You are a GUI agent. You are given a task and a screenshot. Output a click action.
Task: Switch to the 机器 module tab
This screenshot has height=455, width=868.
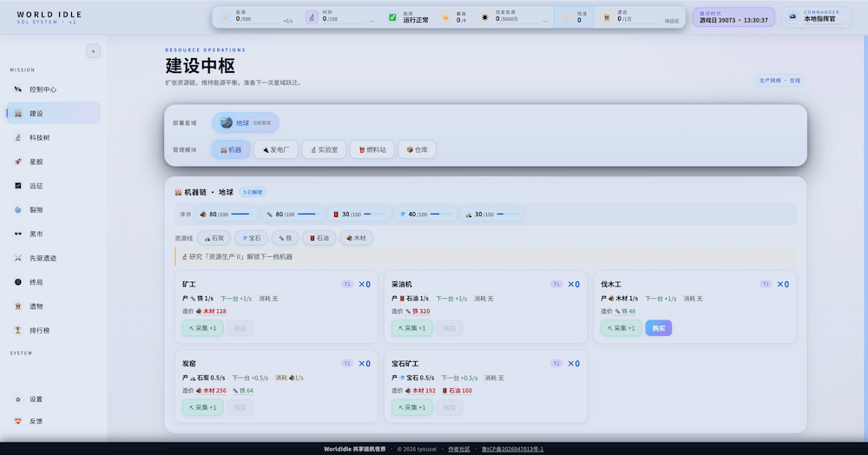(x=231, y=149)
